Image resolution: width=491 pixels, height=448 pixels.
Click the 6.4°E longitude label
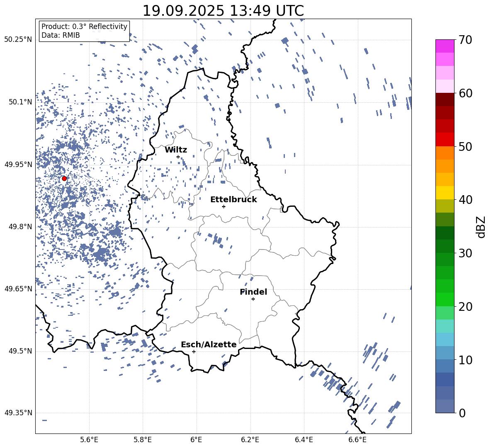304,440
